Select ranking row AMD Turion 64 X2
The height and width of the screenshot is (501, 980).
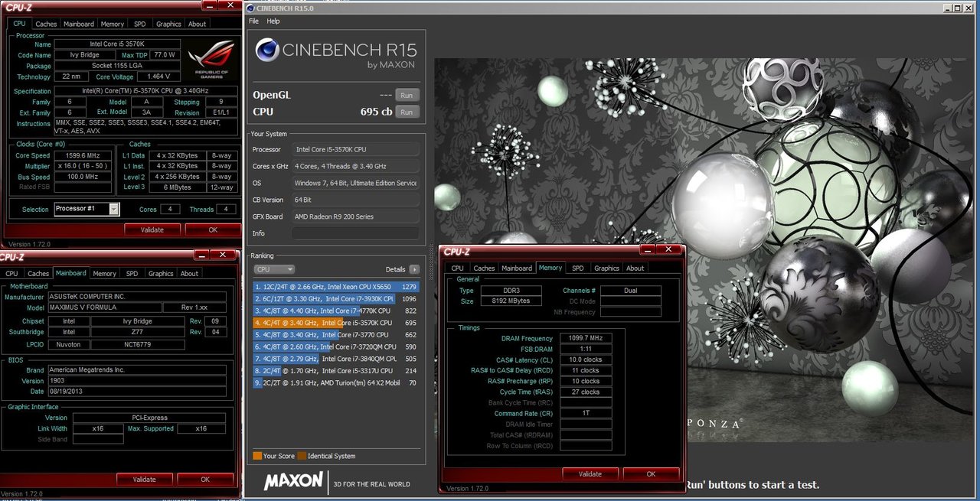point(335,382)
